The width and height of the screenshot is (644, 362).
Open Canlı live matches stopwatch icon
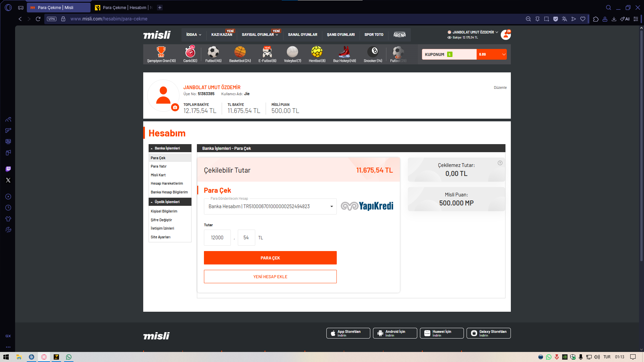(190, 52)
